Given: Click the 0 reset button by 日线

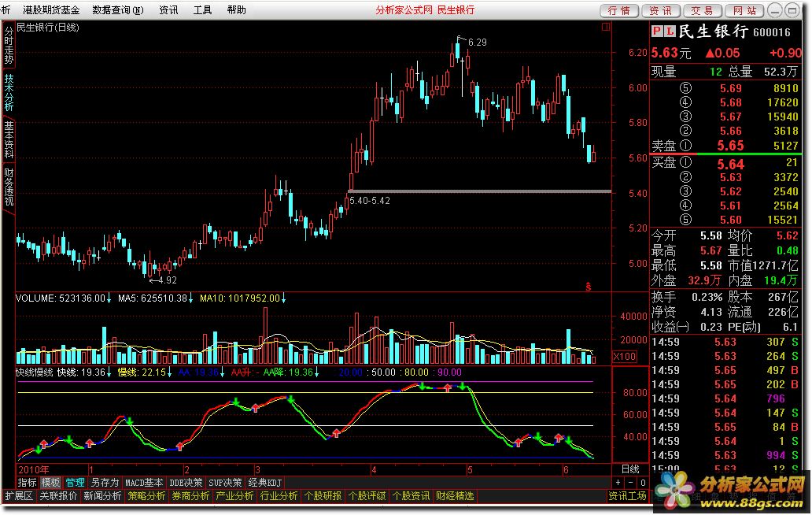Looking at the screenshot, I should [643, 483].
